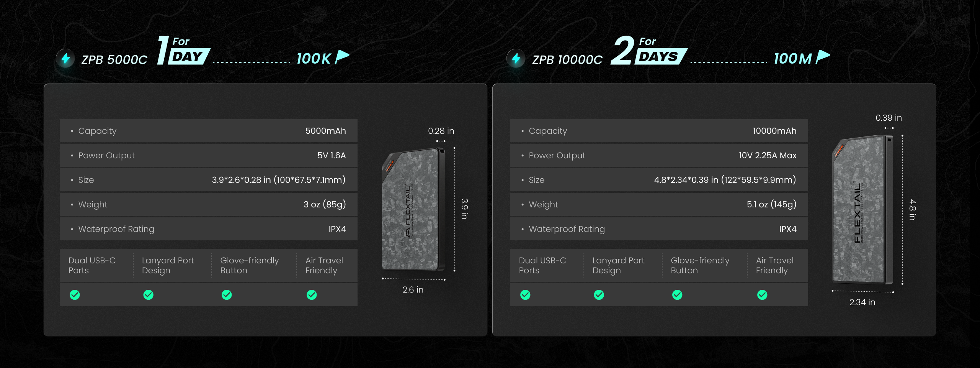Click the 5.1 oz (145g) Weight row
The width and height of the screenshot is (980, 368).
coord(659,205)
